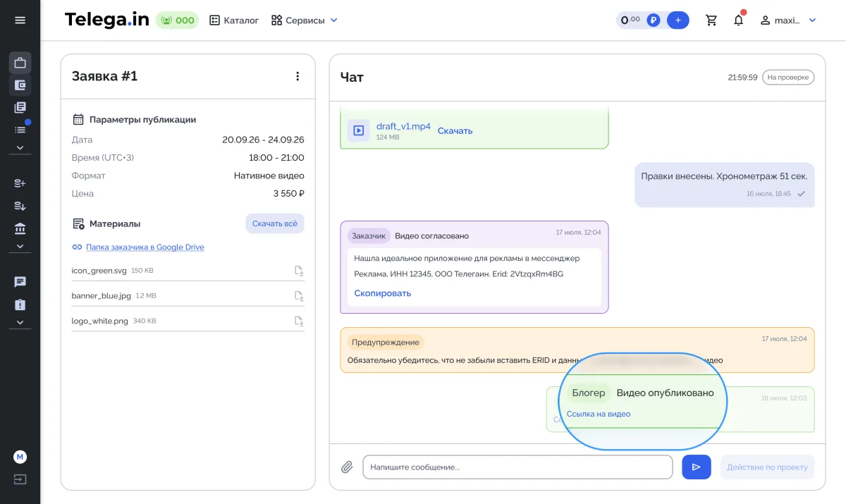Viewport: 846px width, 504px height.
Task: Open the three-dot menu for Заявка #1
Action: [298, 76]
